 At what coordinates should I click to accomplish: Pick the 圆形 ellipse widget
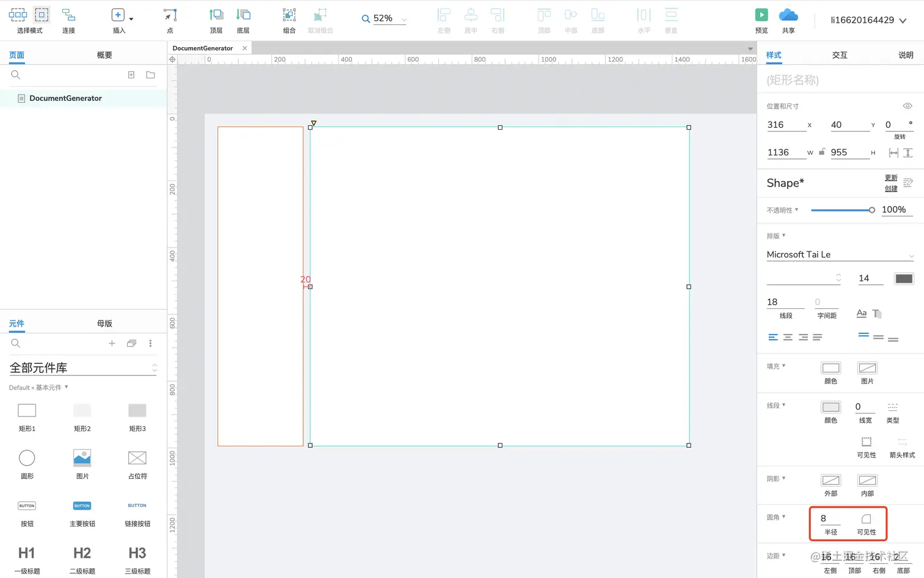click(x=27, y=464)
